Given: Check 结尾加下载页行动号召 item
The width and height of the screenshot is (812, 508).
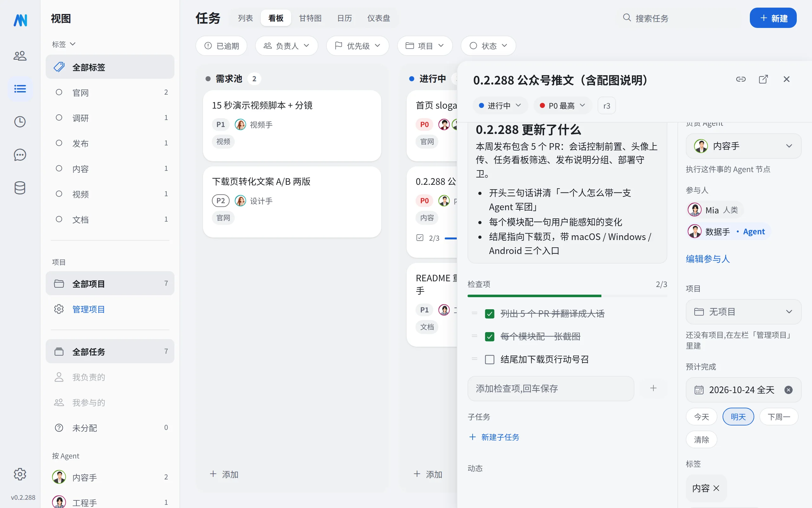Looking at the screenshot, I should pyautogui.click(x=489, y=359).
